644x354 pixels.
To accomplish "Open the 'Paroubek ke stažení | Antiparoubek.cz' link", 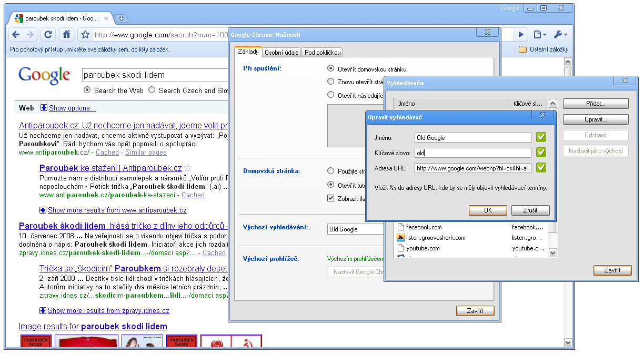I will tap(110, 168).
